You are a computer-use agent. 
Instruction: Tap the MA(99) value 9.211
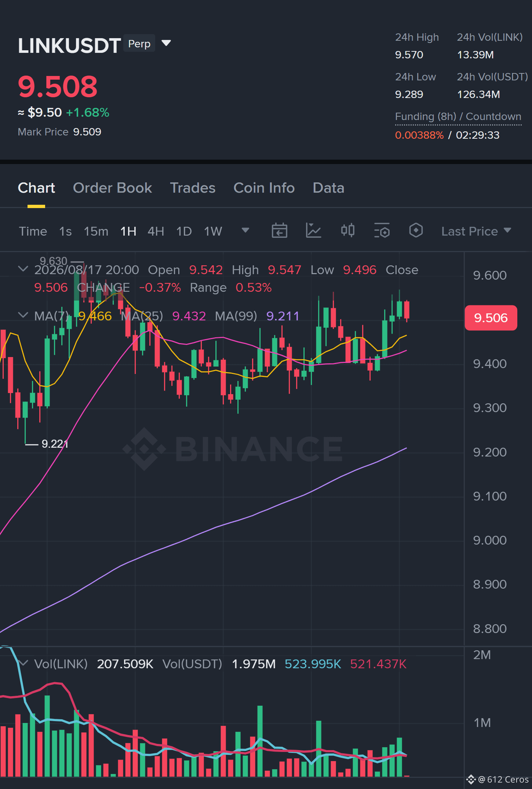click(283, 316)
